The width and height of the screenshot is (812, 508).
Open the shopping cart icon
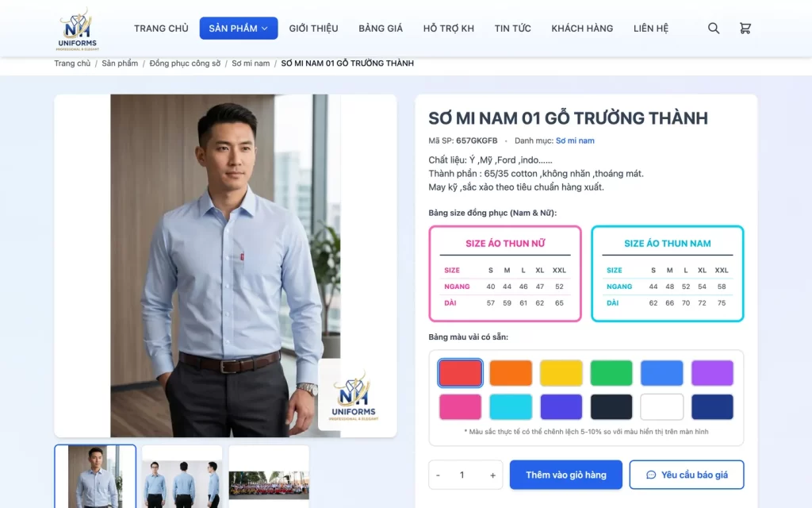[745, 29]
